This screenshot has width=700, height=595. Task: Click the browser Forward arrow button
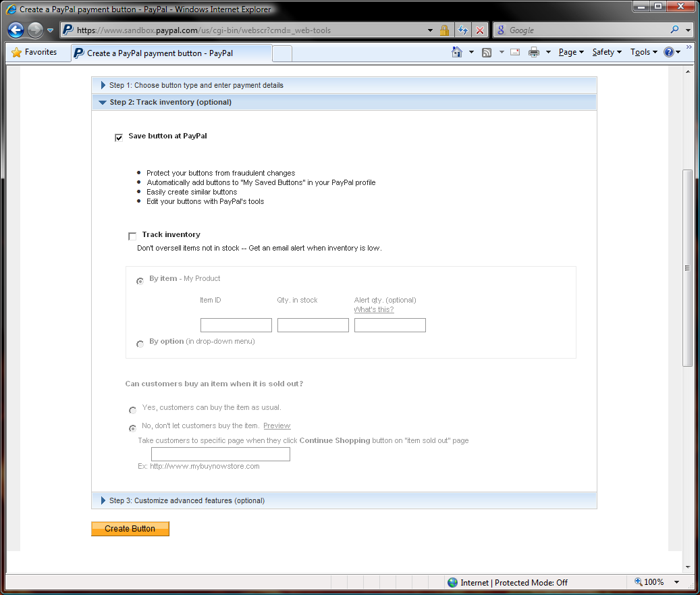click(x=35, y=30)
